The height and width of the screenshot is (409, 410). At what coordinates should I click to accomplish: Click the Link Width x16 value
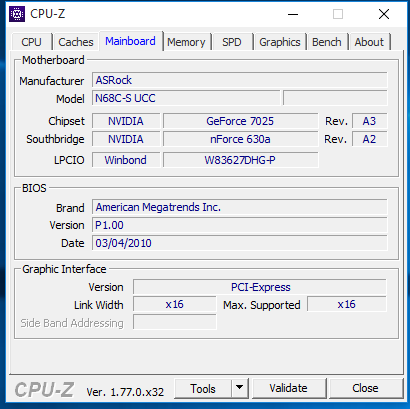[175, 304]
